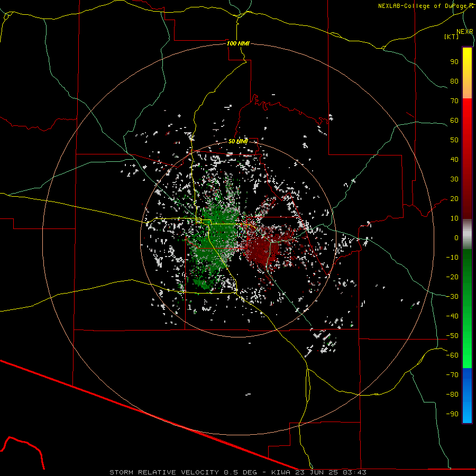Click the -70 knot scale label
476x476 pixels.
[x=452, y=375]
